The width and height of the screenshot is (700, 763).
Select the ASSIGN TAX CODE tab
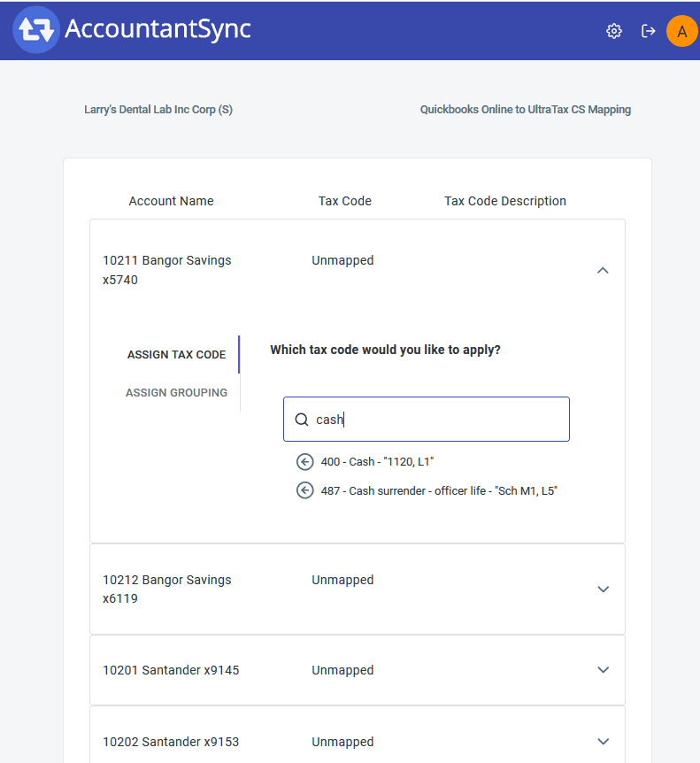(176, 354)
